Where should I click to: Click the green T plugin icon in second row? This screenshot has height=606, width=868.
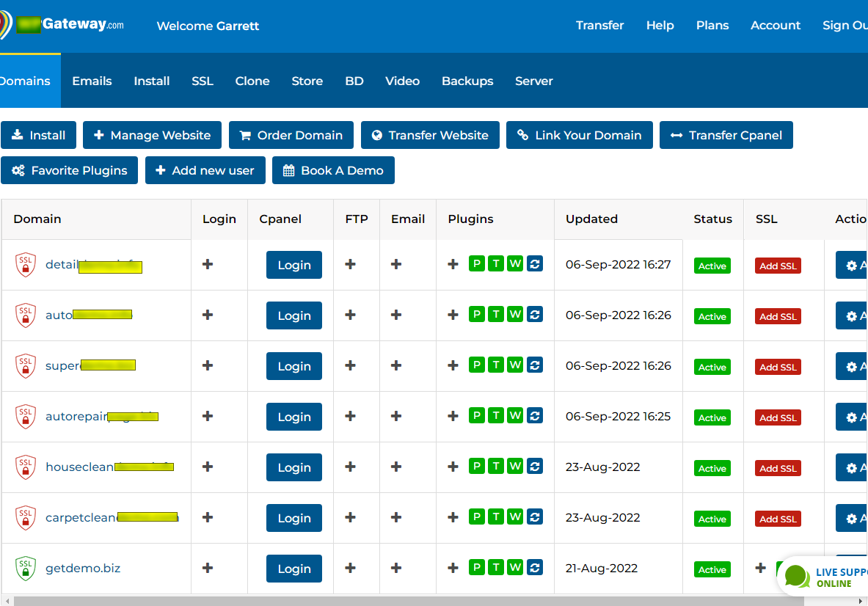(x=496, y=315)
